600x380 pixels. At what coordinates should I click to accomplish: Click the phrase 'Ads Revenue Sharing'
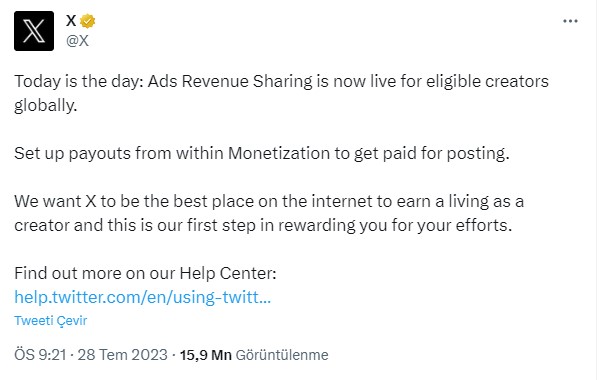pos(230,82)
